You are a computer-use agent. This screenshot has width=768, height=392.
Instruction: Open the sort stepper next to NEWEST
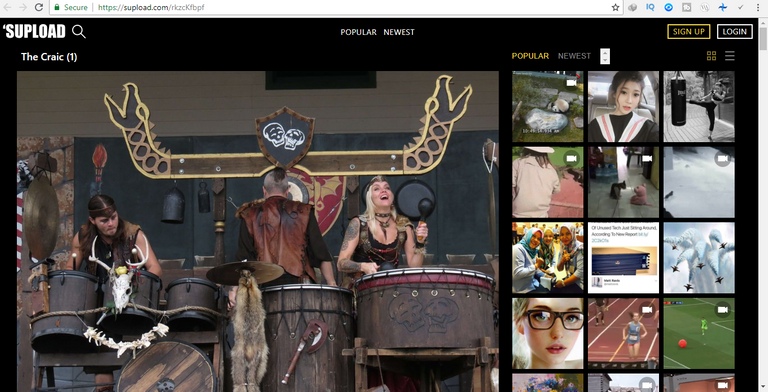click(x=605, y=56)
